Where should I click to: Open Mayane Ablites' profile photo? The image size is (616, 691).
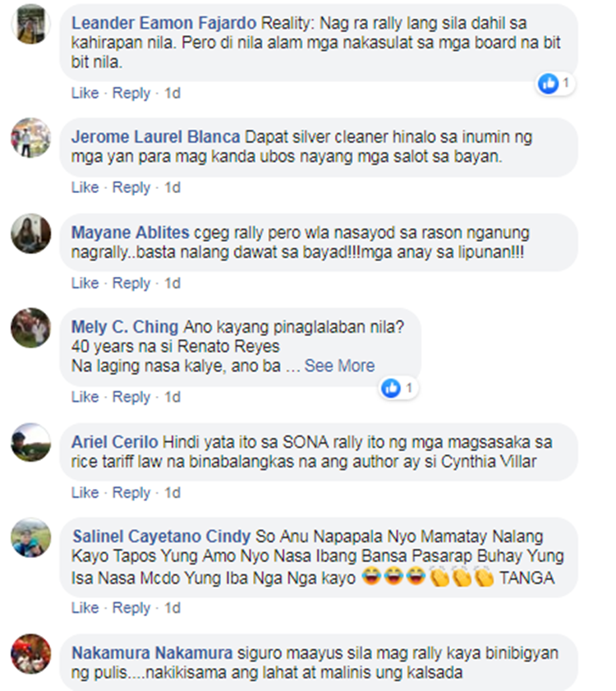pyautogui.click(x=31, y=233)
